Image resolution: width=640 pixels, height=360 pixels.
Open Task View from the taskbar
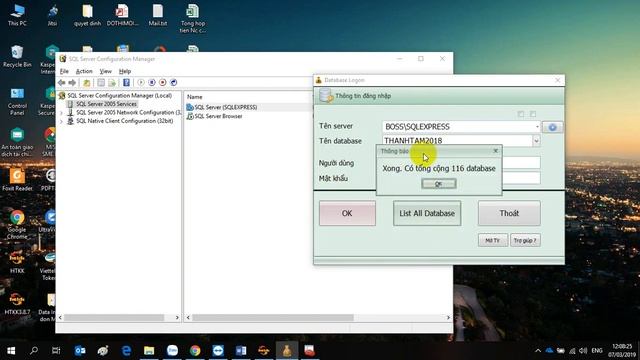point(56,351)
